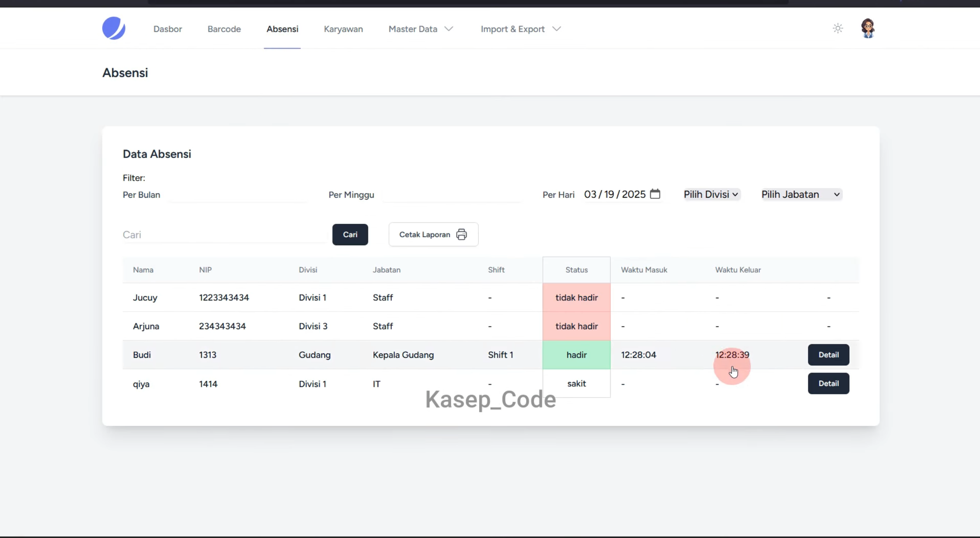Click the Cetak Laporan button
Viewport: 980px width, 538px height.
tap(433, 235)
